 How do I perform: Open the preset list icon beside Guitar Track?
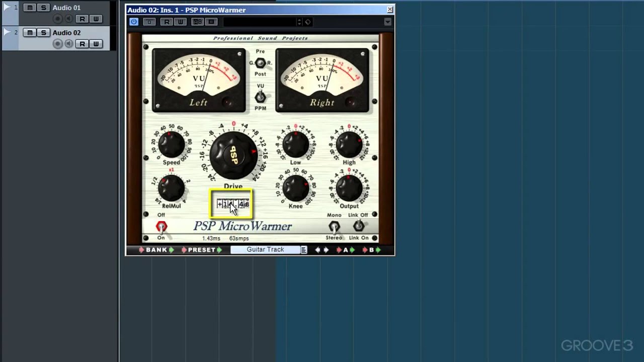point(304,250)
